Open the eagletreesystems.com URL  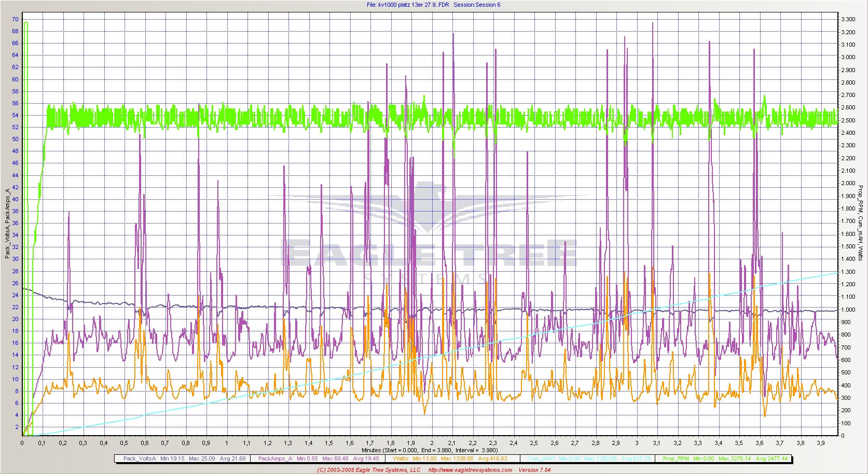[x=470, y=470]
